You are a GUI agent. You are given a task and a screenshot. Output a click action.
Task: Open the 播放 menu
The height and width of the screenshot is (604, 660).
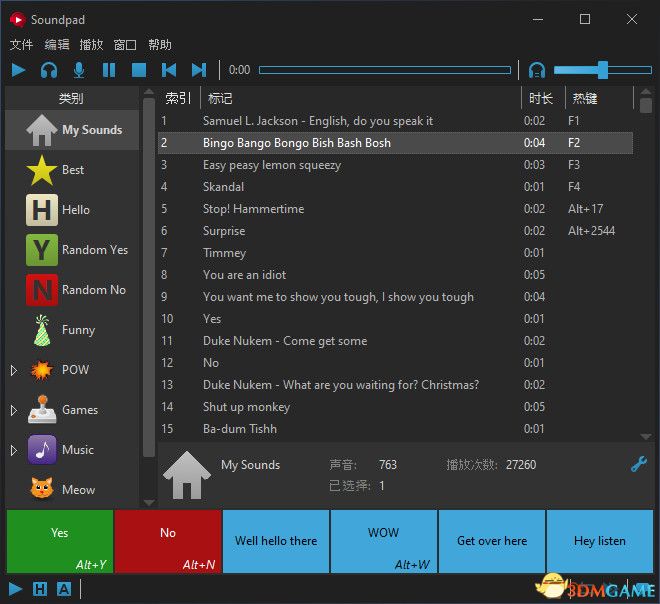point(91,45)
